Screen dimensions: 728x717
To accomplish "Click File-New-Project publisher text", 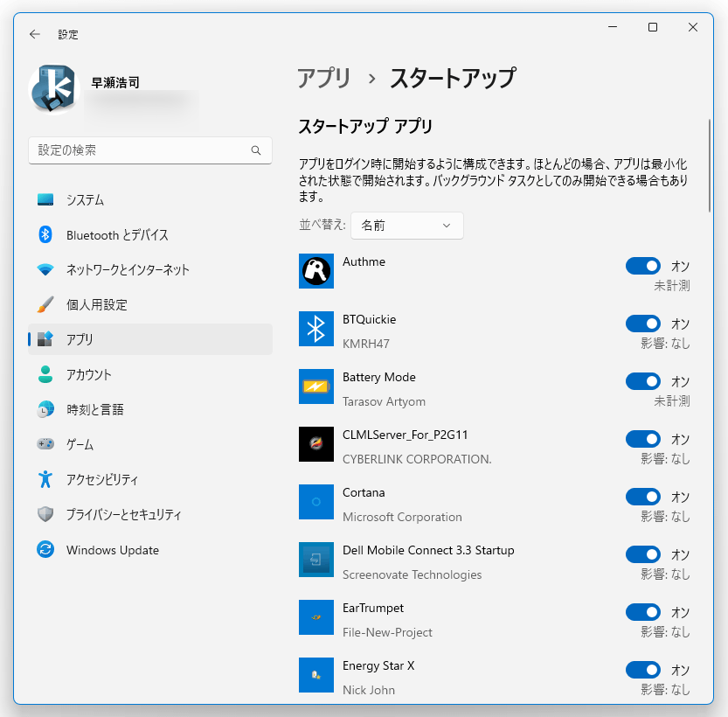I will [x=387, y=632].
